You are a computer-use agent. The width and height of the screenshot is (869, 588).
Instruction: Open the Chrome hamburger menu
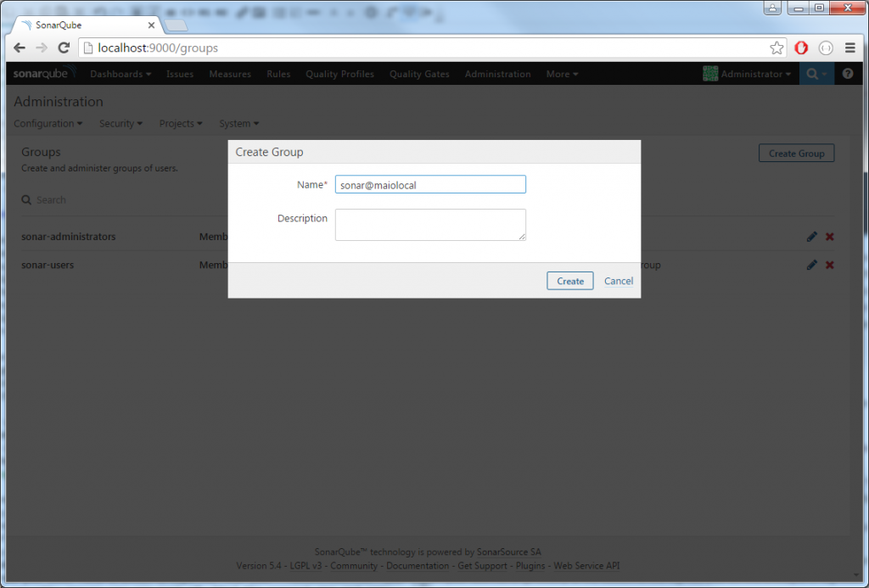pos(850,48)
